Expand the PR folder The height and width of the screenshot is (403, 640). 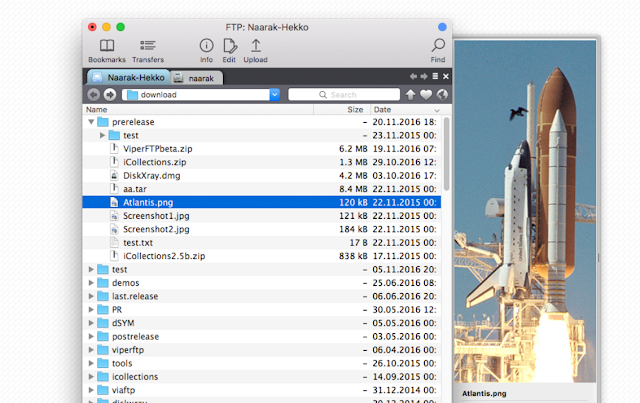tap(91, 309)
